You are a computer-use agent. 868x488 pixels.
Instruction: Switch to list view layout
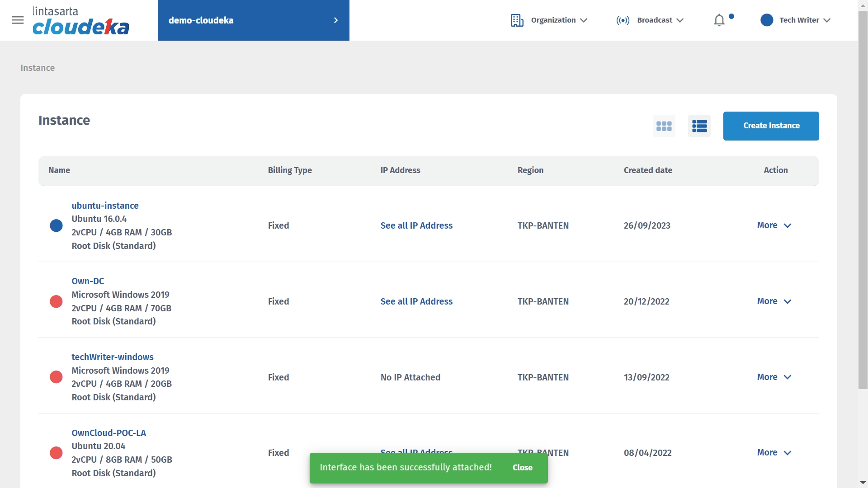tap(699, 126)
